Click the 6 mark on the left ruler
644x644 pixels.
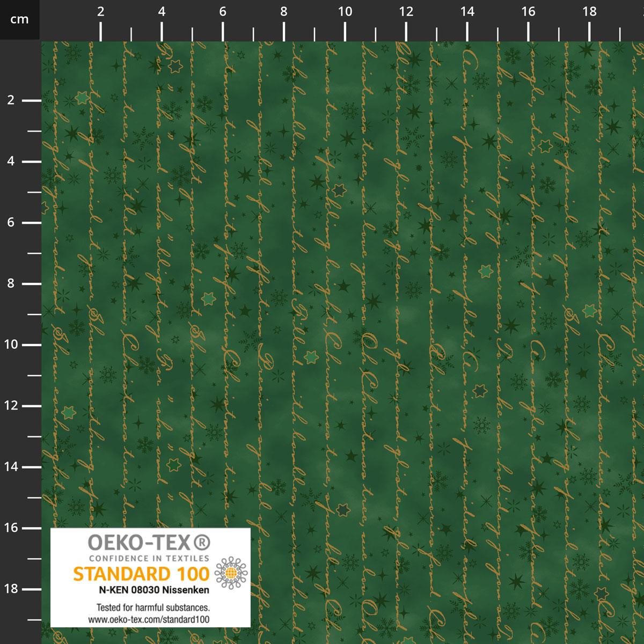[11, 223]
